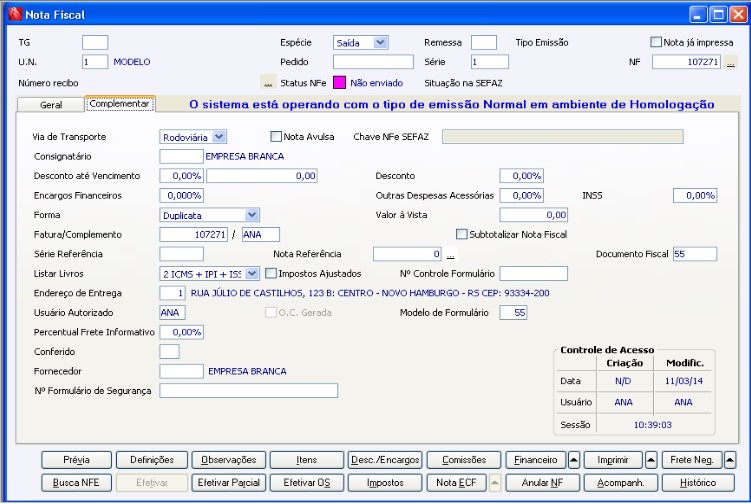Click the Nº Formulário de Segurança field

(x=248, y=390)
